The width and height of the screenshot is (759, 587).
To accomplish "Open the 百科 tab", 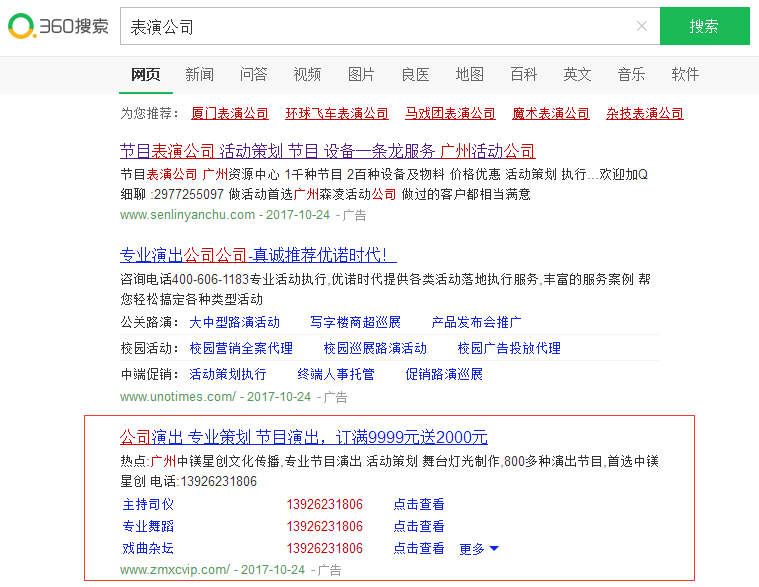I will (x=523, y=75).
